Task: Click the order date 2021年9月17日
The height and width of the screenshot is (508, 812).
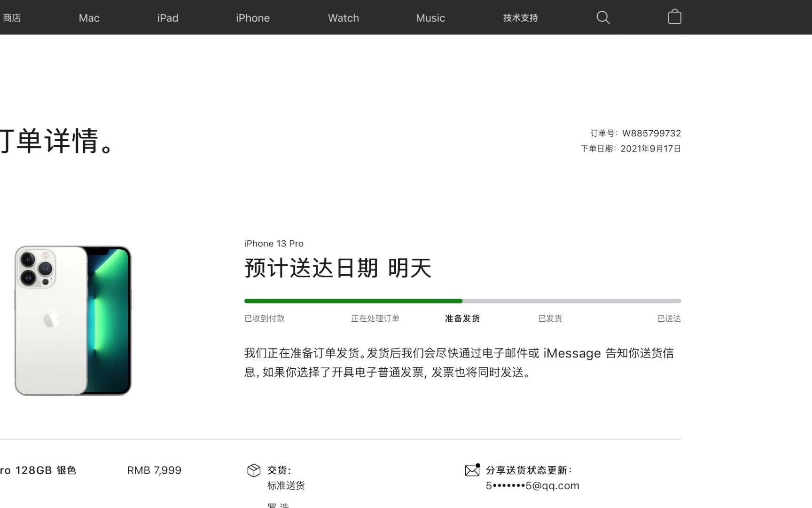Action: (651, 149)
